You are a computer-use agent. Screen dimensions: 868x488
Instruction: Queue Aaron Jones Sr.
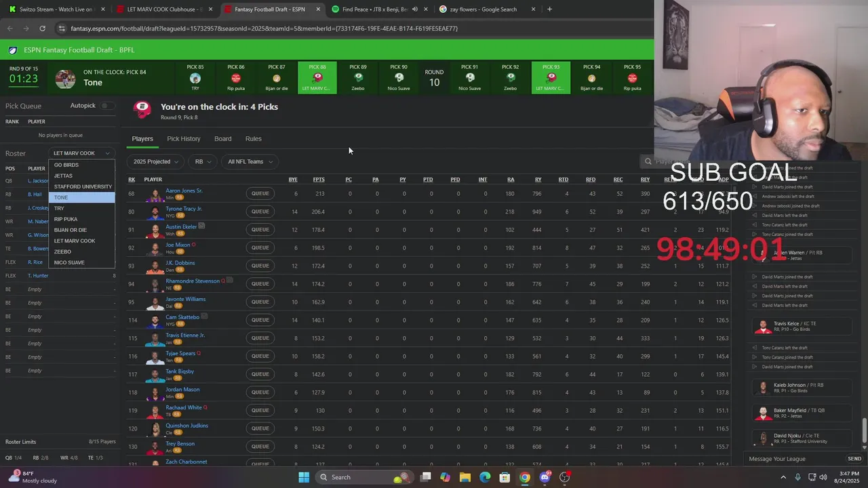(260, 193)
